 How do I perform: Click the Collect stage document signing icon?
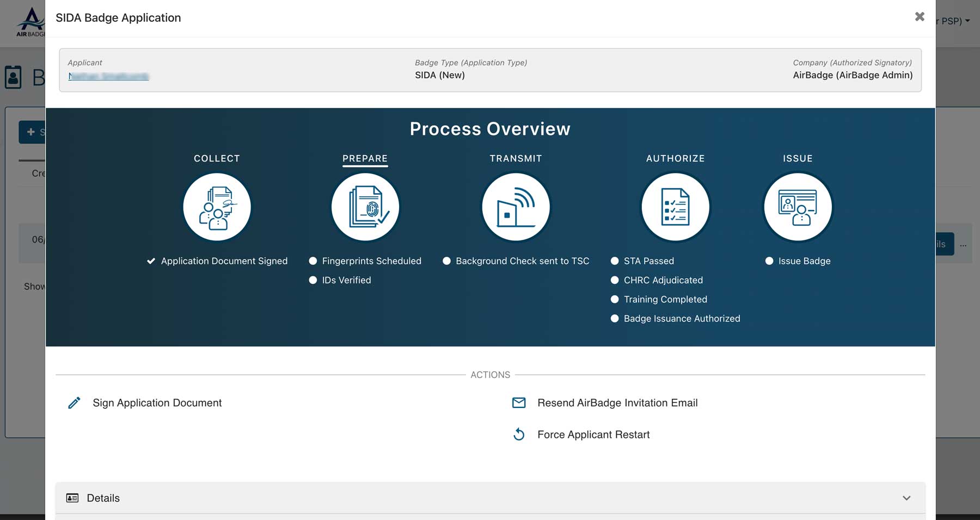217,207
